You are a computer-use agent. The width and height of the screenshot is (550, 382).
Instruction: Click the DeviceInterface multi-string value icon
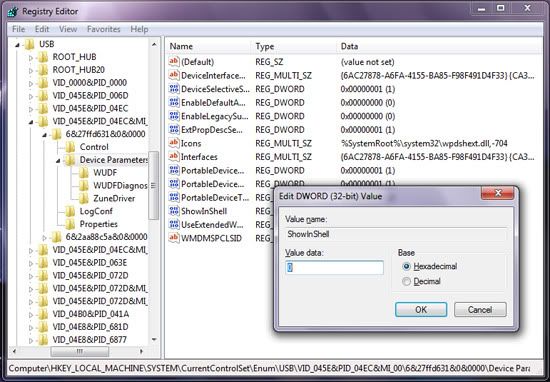pyautogui.click(x=174, y=75)
